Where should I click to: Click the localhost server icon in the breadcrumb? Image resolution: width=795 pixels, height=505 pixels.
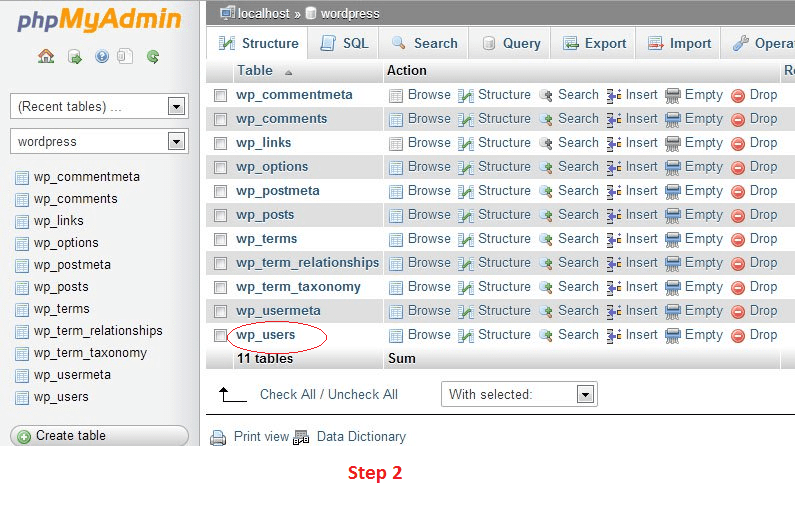click(228, 13)
